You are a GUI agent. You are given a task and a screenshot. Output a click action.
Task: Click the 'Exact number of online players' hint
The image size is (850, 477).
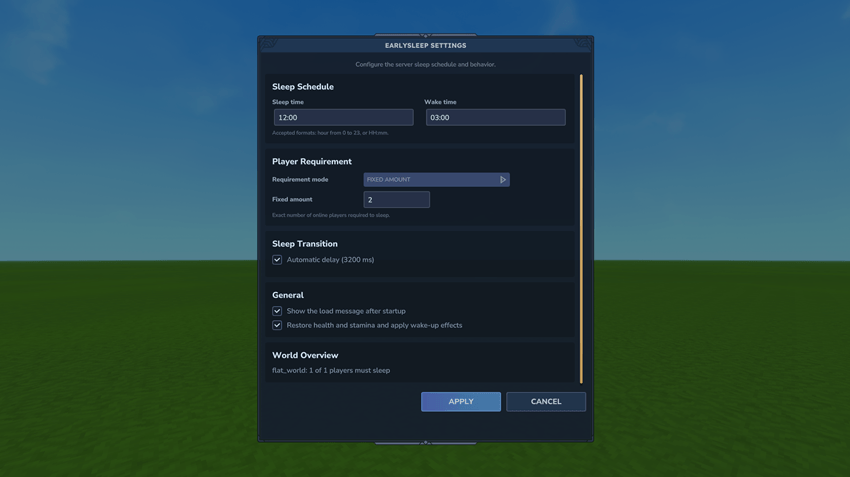(331, 215)
